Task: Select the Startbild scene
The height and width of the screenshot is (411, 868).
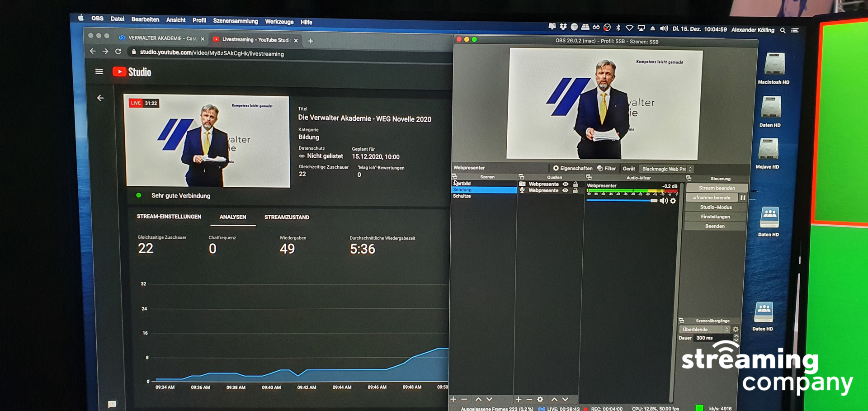Action: tap(484, 184)
